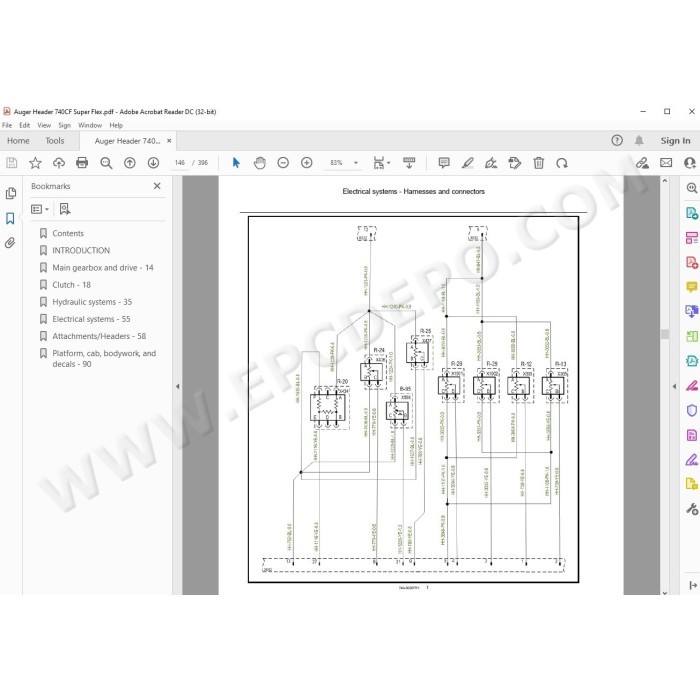
Task: Open Main gearbox and drive - 14 bookmark
Action: (103, 268)
